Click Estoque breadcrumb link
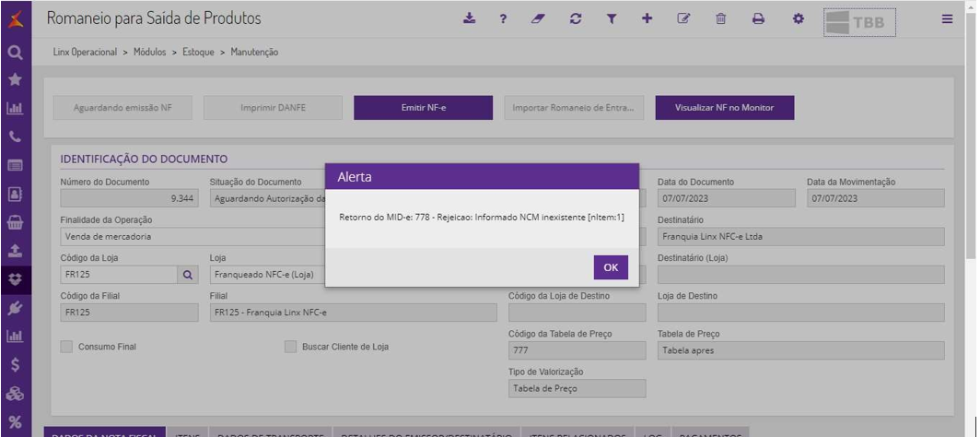The height and width of the screenshot is (437, 980). coord(198,53)
